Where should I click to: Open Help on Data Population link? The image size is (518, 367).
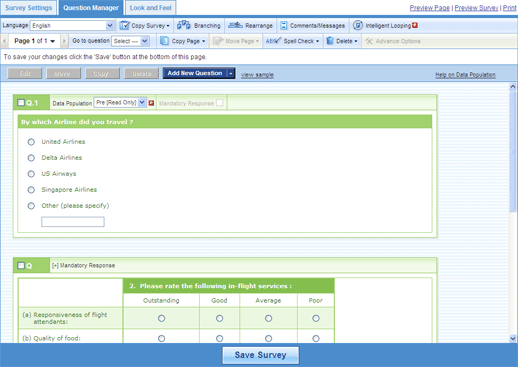(465, 75)
